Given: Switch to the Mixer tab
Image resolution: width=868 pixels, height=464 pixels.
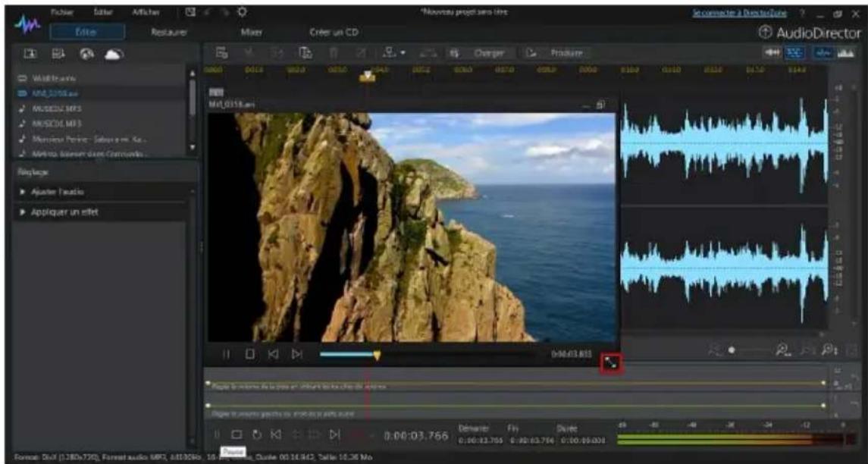Looking at the screenshot, I should click(x=252, y=33).
